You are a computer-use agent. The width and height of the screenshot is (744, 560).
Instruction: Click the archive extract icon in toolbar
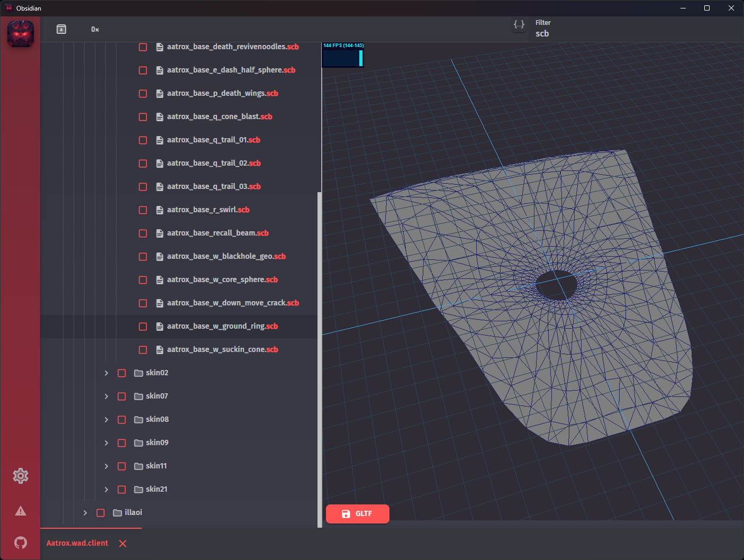point(61,29)
